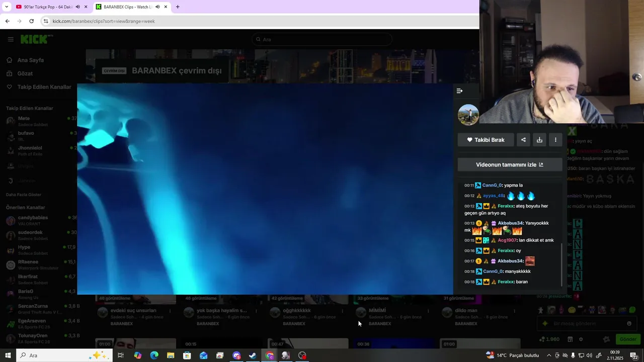The width and height of the screenshot is (644, 362).
Task: Download the clip via download icon
Action: (x=539, y=140)
